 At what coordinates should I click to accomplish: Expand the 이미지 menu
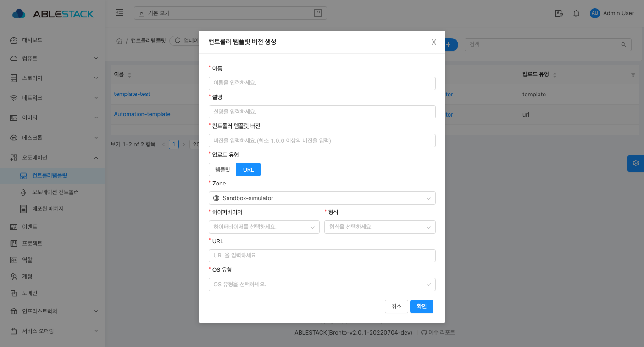(53, 118)
